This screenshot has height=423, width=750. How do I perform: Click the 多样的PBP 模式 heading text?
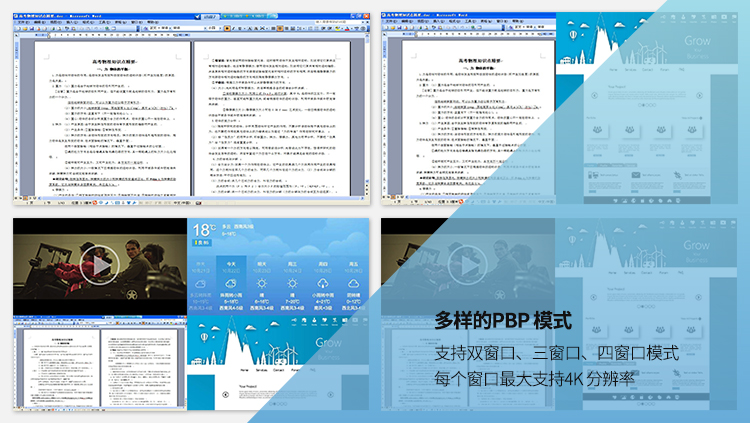point(503,322)
